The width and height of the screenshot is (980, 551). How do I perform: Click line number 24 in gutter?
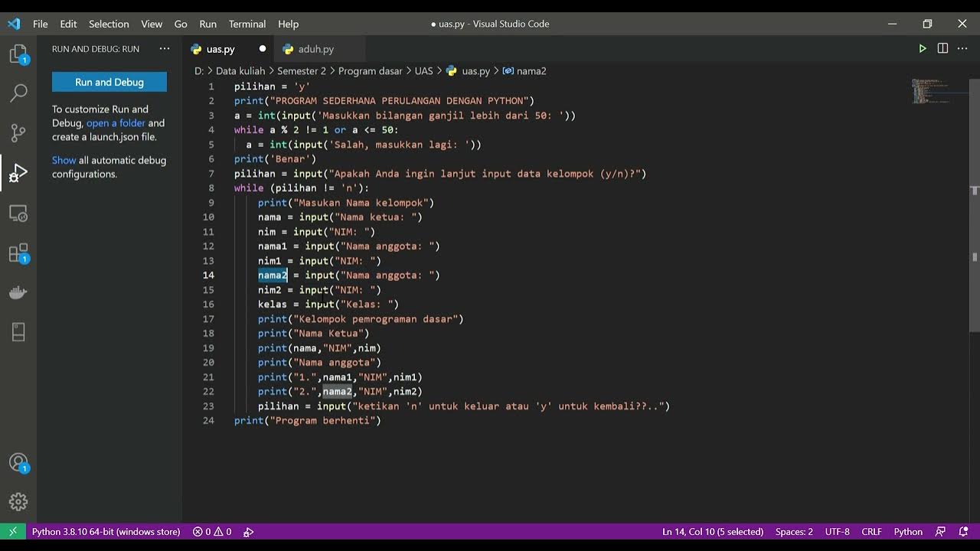[208, 421]
